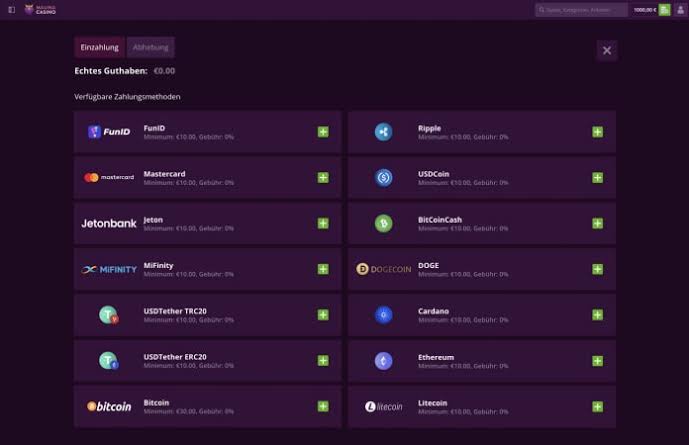Image resolution: width=689 pixels, height=445 pixels.
Task: Click the green plus for Mastercard
Action: pos(323,177)
